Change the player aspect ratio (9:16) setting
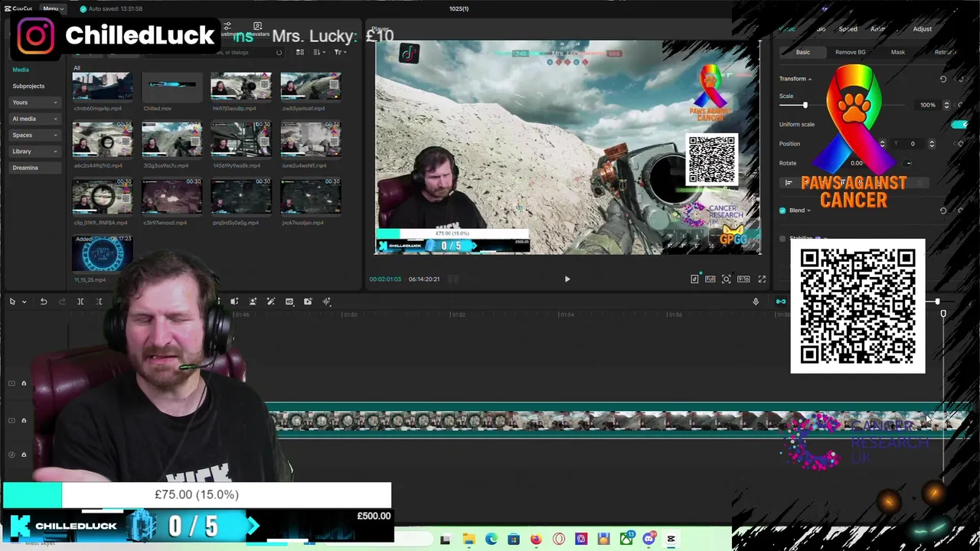 (743, 279)
